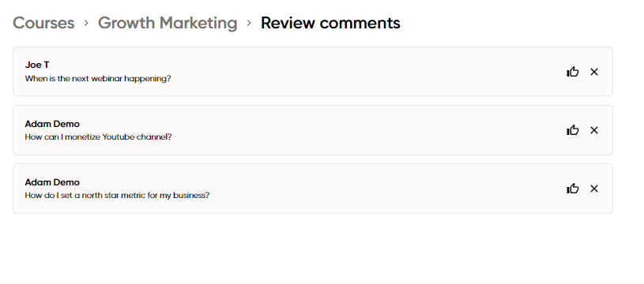Open the Growth Marketing breadcrumb link

coord(168,23)
